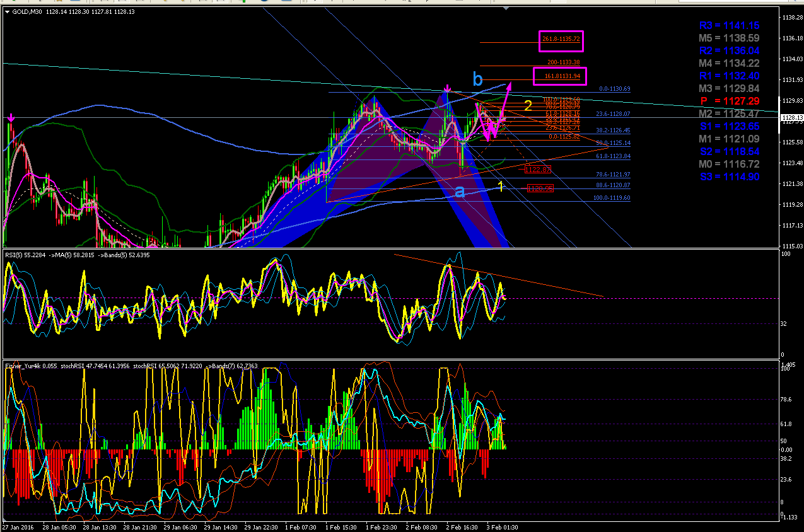This screenshot has height=532, width=804.
Task: Click the S3 = 1114.90 pivot label
Action: point(729,176)
